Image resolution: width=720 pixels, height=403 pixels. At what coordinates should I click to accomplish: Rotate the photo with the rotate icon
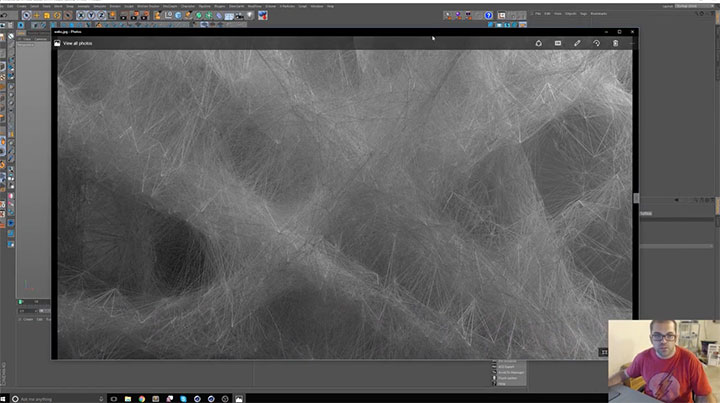[596, 43]
